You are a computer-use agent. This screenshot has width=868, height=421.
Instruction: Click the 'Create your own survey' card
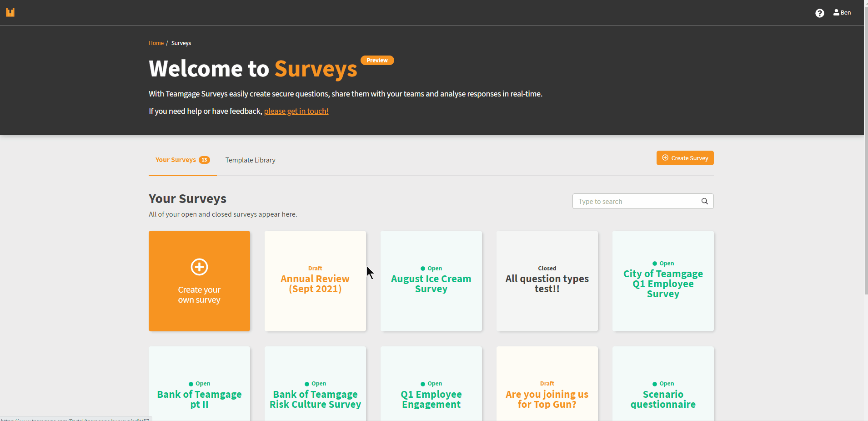199,281
